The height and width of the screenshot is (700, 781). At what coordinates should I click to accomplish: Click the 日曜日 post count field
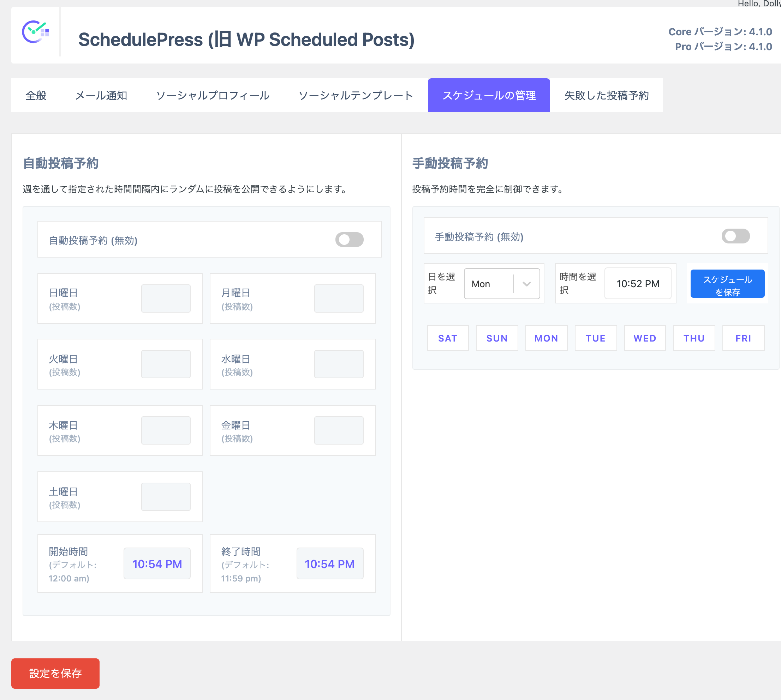pyautogui.click(x=166, y=298)
